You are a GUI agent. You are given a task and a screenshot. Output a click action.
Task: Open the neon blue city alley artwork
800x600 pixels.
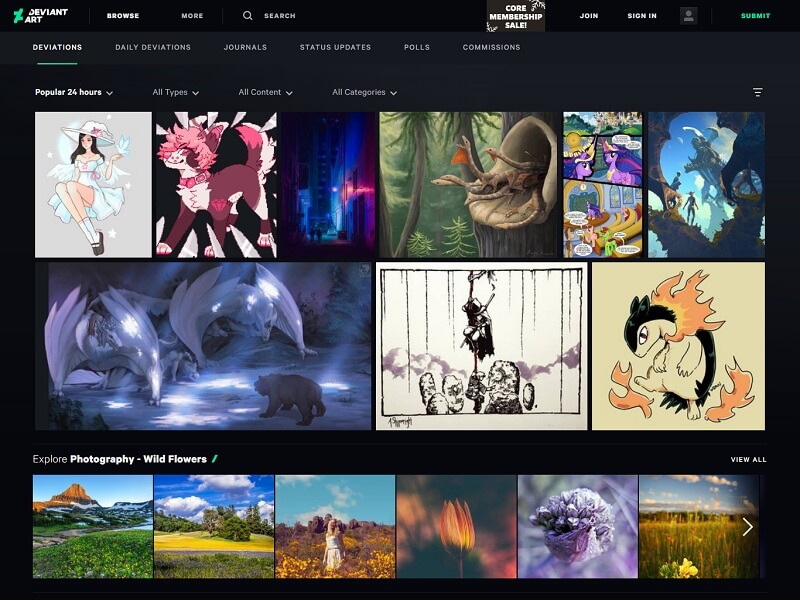328,185
